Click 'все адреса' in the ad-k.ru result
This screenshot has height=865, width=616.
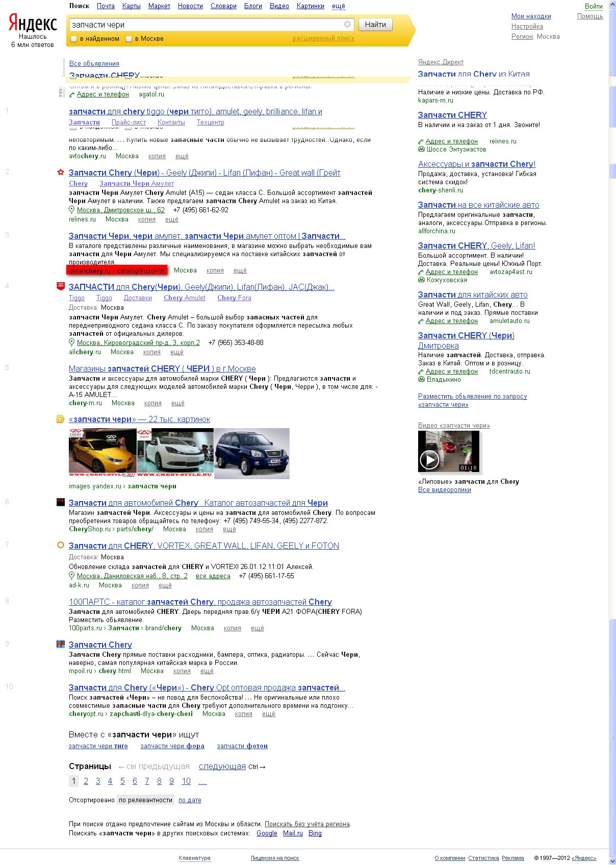[x=213, y=576]
